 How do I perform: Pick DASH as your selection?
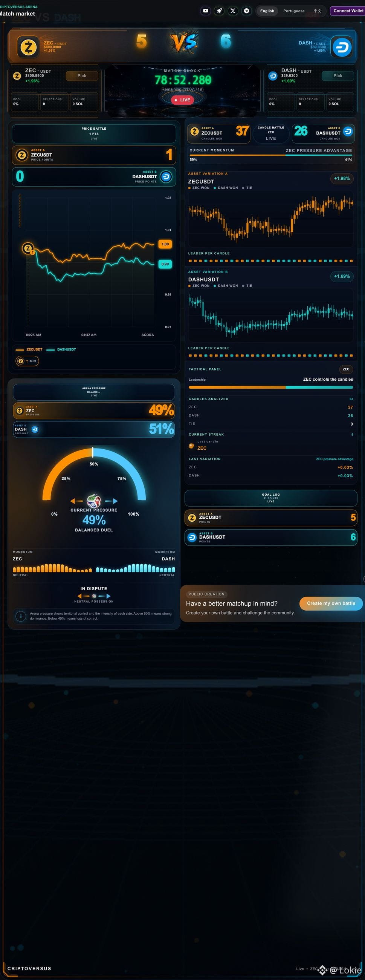tap(338, 76)
